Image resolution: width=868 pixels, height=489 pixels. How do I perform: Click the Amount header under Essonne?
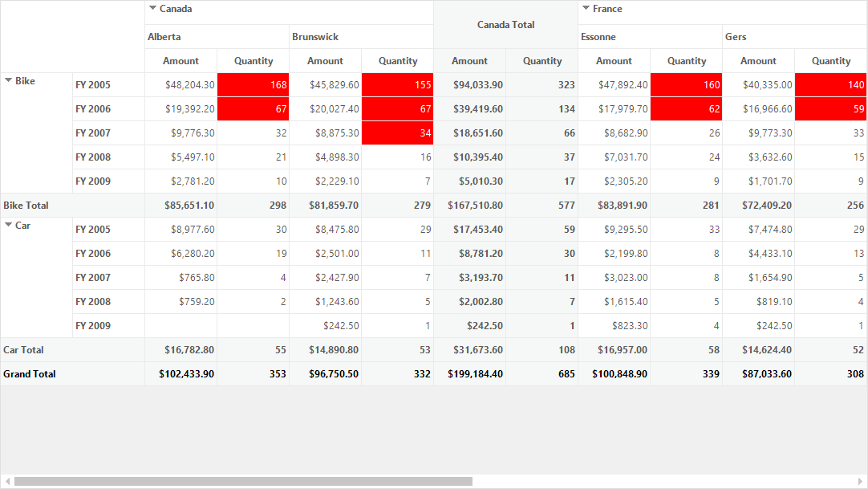click(x=614, y=61)
